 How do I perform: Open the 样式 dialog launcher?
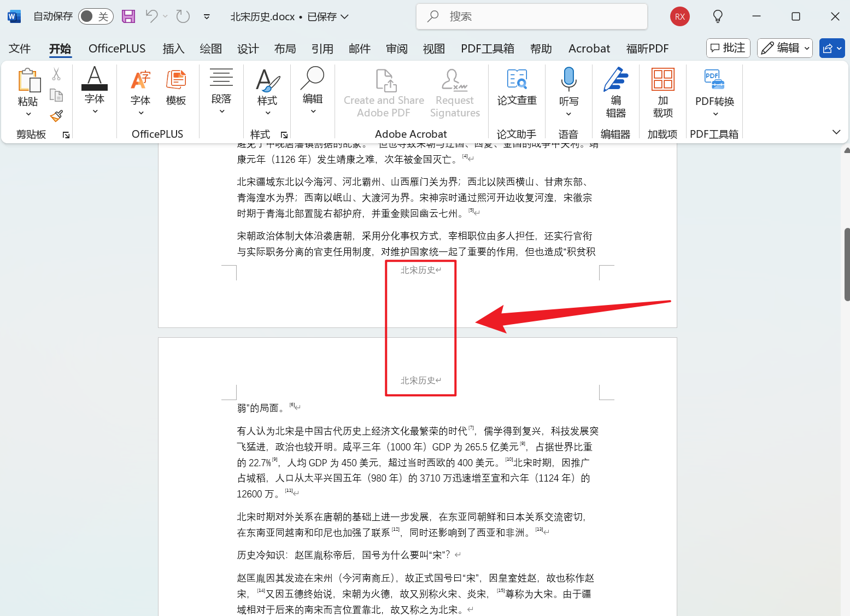(x=284, y=134)
